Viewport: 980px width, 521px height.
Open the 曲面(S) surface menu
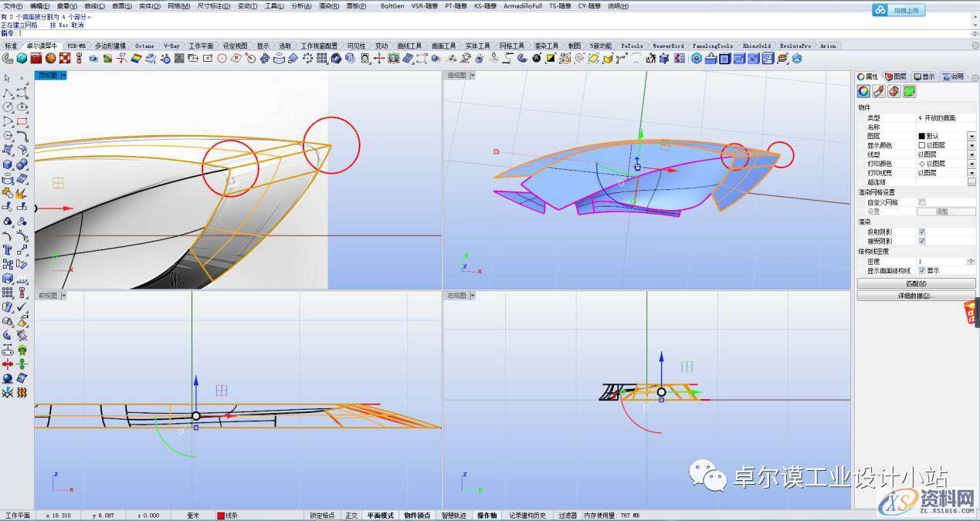coord(120,6)
